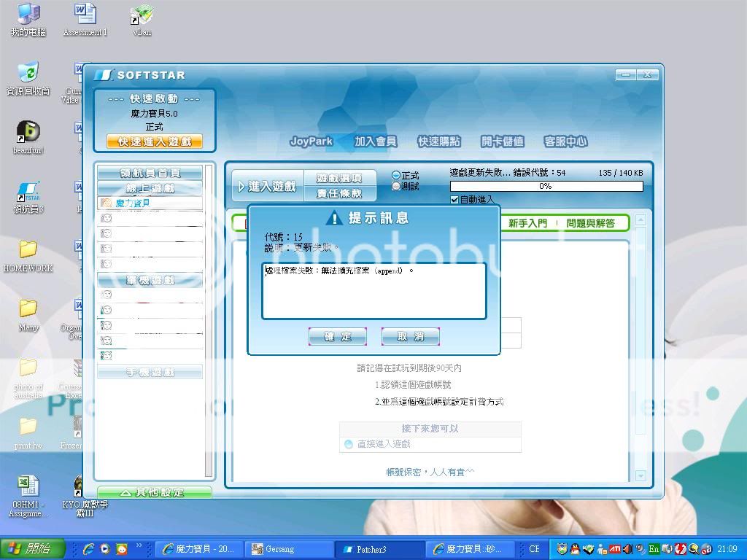Viewport: 747px width, 560px height.
Task: Open the vLan desktop shortcut
Action: click(x=141, y=15)
